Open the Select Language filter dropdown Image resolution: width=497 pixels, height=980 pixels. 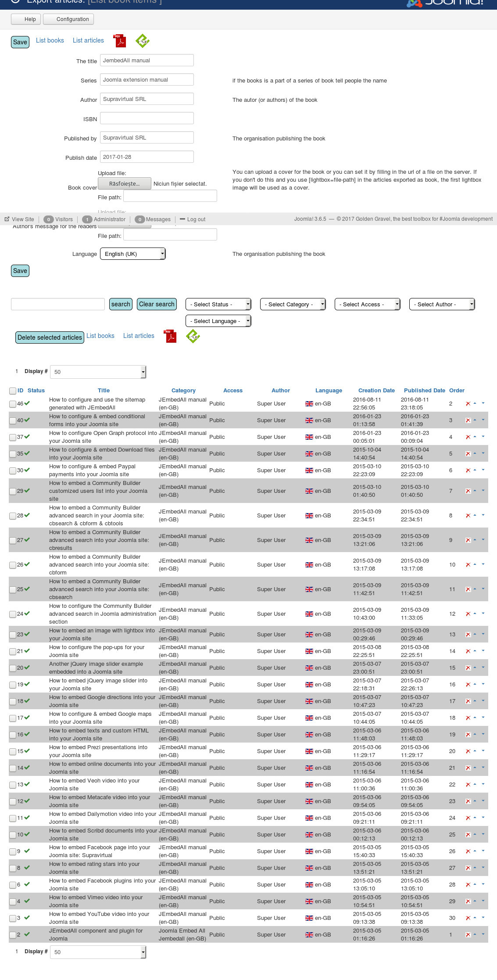218,321
